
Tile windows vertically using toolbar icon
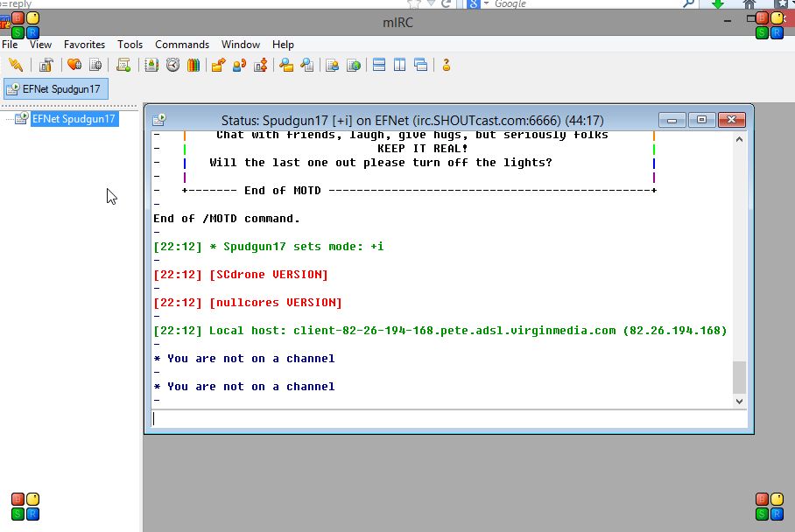(400, 65)
